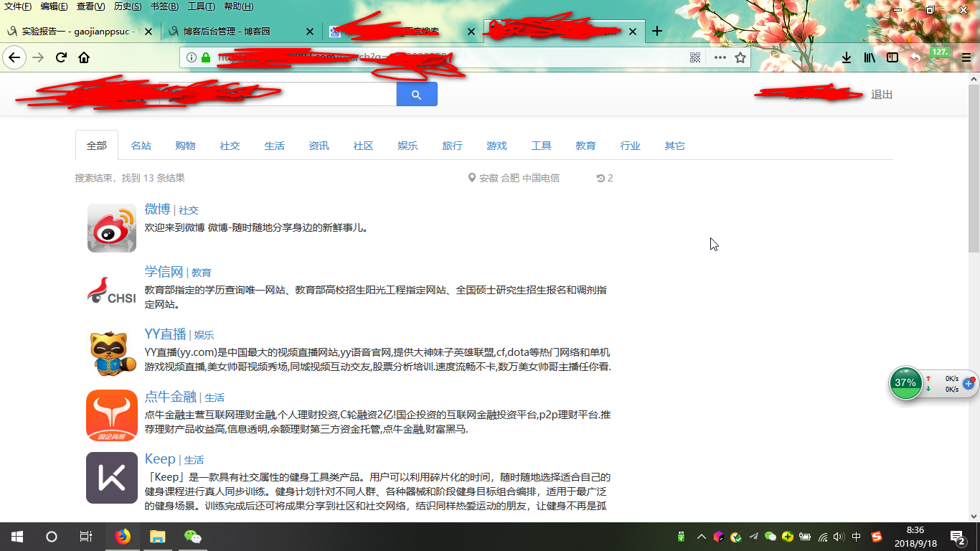Select the 社区 category tab
980x551 pixels.
pyautogui.click(x=363, y=146)
